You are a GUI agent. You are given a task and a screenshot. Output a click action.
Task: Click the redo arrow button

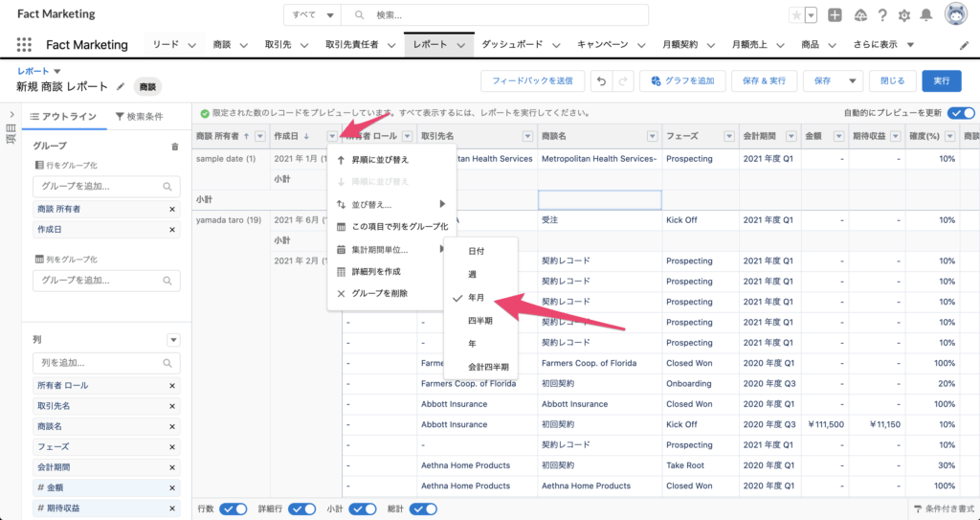[623, 81]
